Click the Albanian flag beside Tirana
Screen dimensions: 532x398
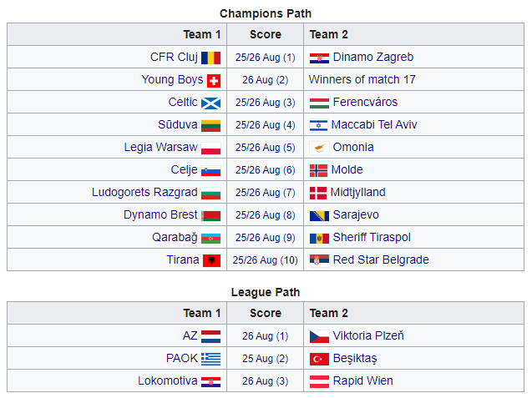coord(212,260)
